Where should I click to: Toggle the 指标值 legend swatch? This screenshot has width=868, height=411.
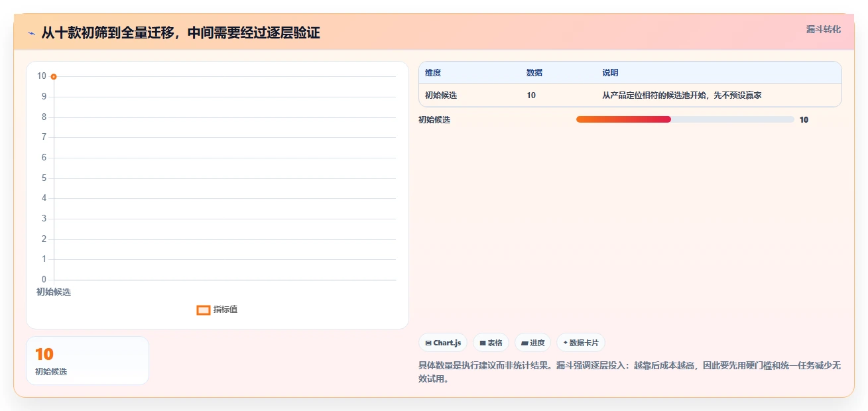(x=204, y=310)
